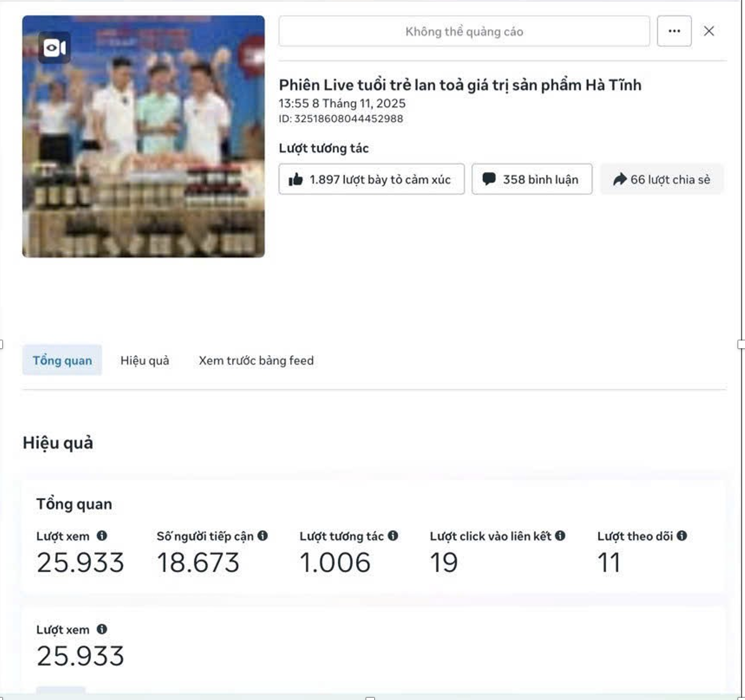The width and height of the screenshot is (745, 700).
Task: Show info for Lượt xem in overview row
Action: [x=102, y=536]
